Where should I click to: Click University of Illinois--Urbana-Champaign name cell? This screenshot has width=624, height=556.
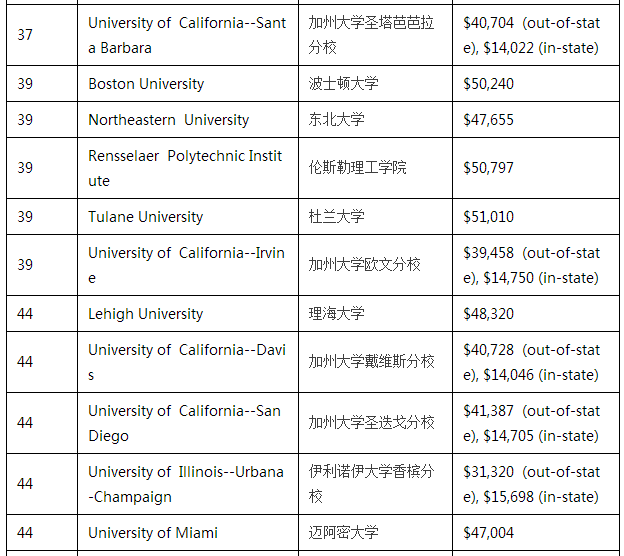186,484
